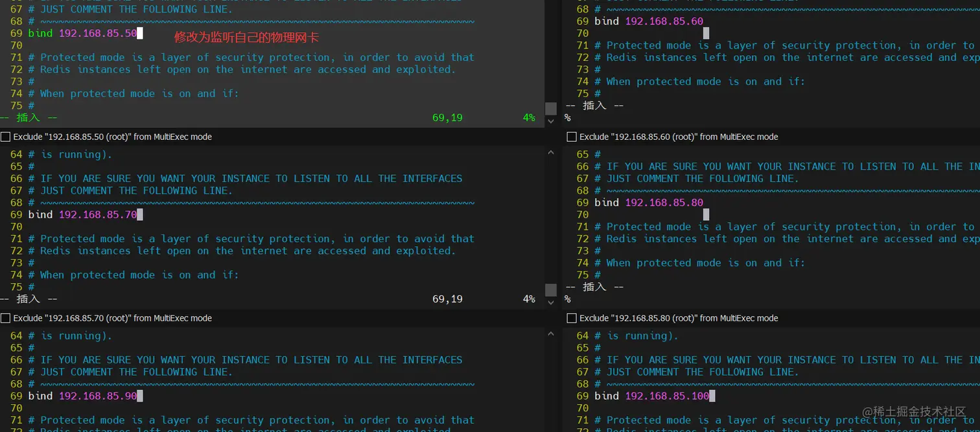
Task: Check Exclude "192.168.85.70 (root)" from MultiExec
Action: 6,318
